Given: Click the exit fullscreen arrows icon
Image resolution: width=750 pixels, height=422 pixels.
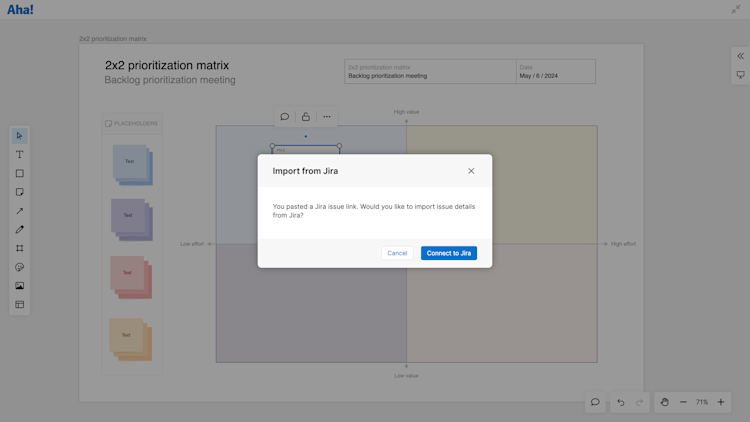Looking at the screenshot, I should (x=736, y=9).
